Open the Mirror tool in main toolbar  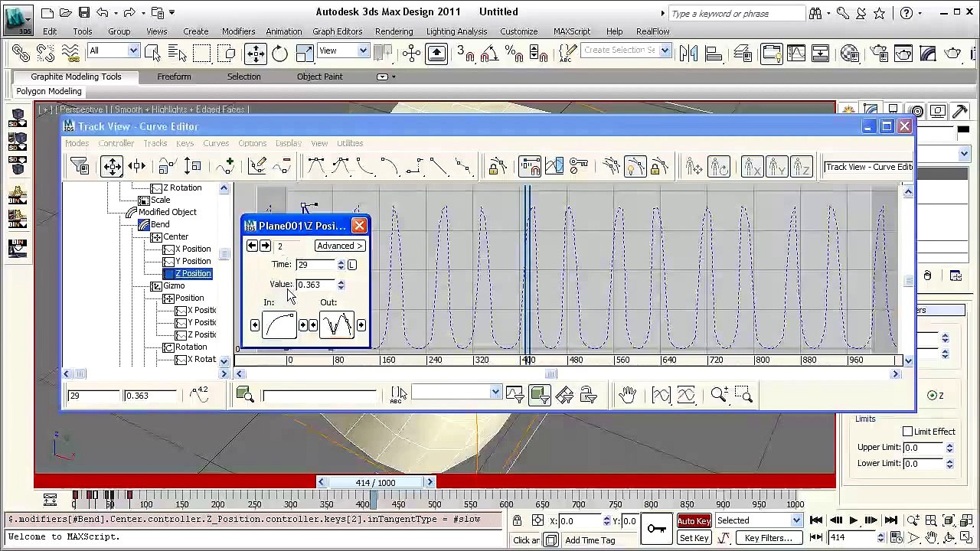[689, 53]
